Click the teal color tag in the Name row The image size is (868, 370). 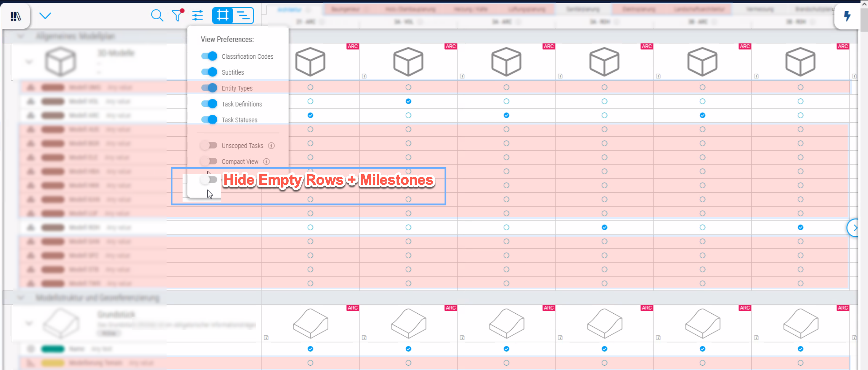coord(52,349)
